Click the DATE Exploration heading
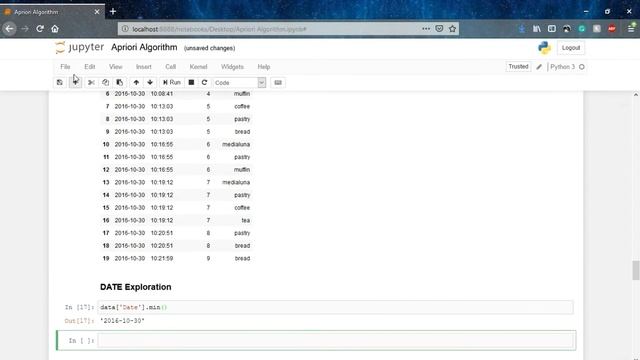This screenshot has width=640, height=360. [136, 287]
